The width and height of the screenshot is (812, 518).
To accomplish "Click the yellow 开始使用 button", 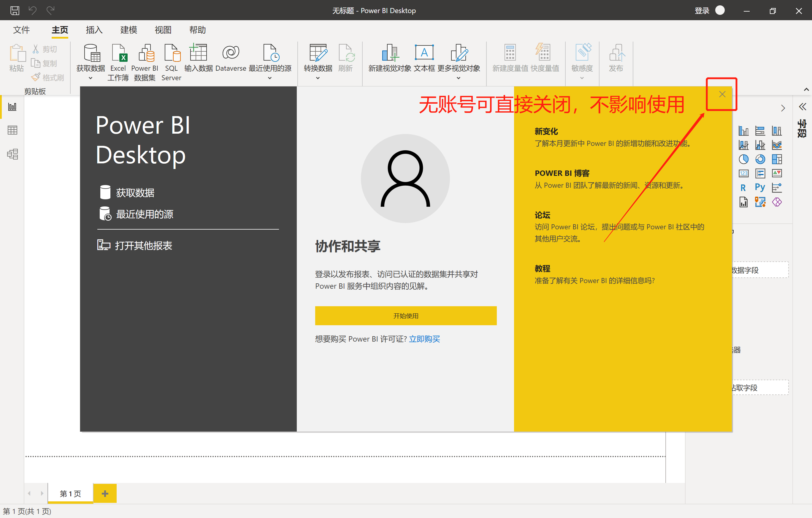I will point(406,315).
